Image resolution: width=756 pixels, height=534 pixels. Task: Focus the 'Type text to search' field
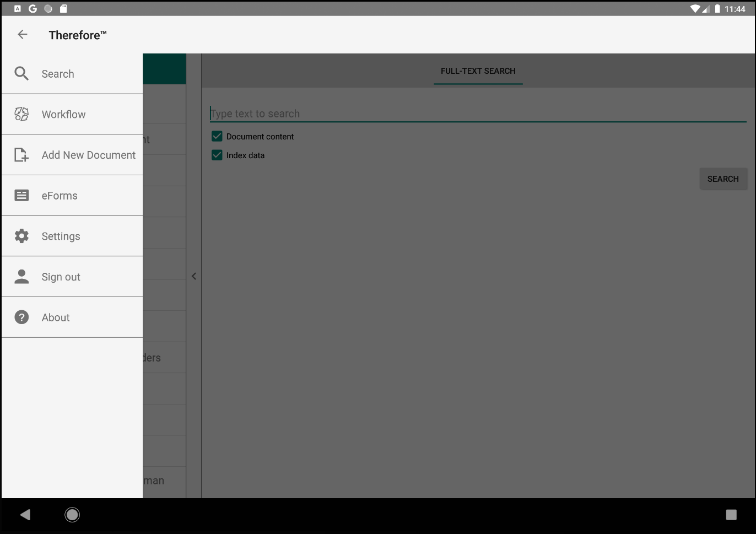pyautogui.click(x=477, y=114)
